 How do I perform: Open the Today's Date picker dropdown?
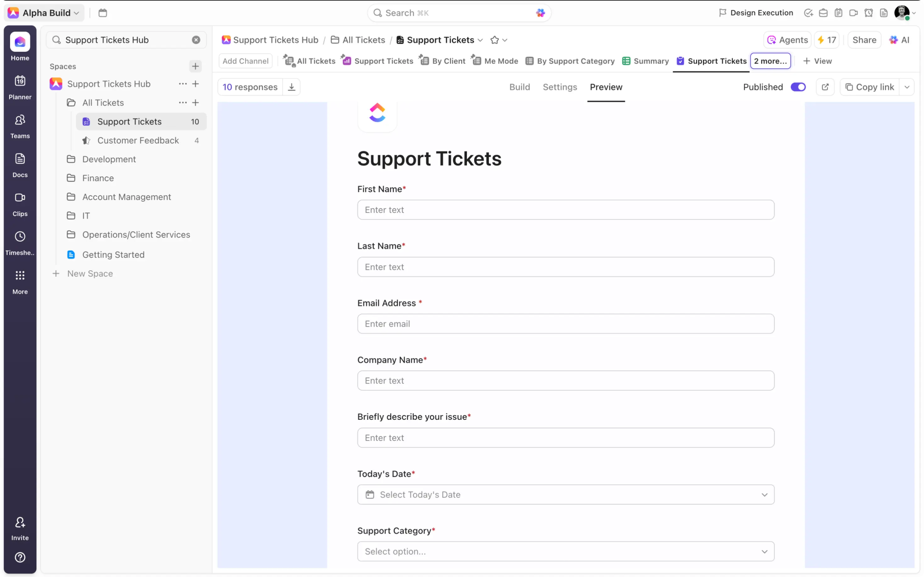click(566, 494)
